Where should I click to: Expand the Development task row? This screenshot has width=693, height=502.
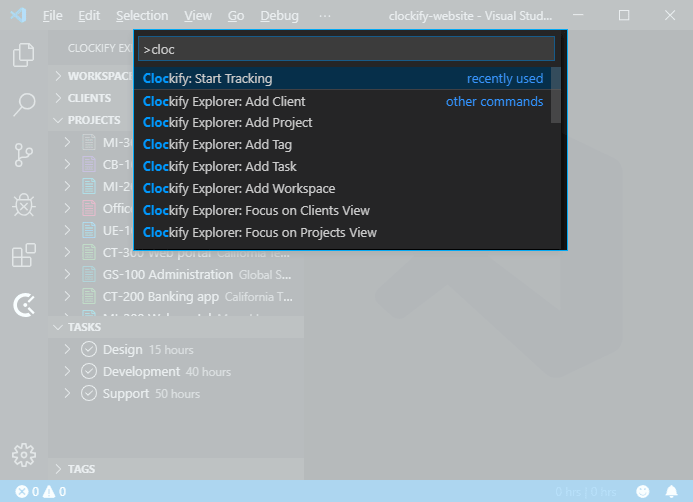click(x=67, y=371)
